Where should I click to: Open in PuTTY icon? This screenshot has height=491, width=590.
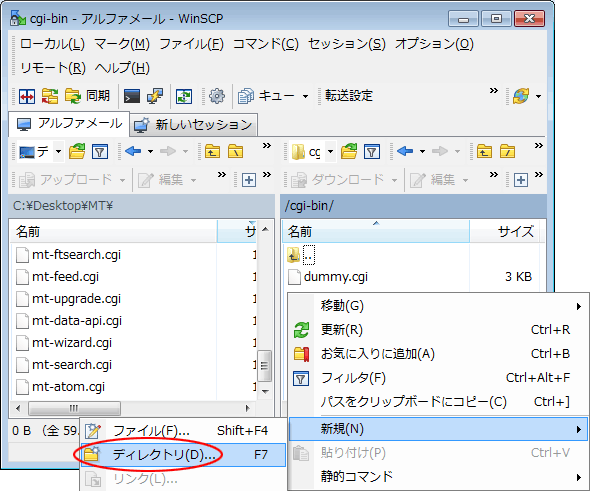pos(155,96)
